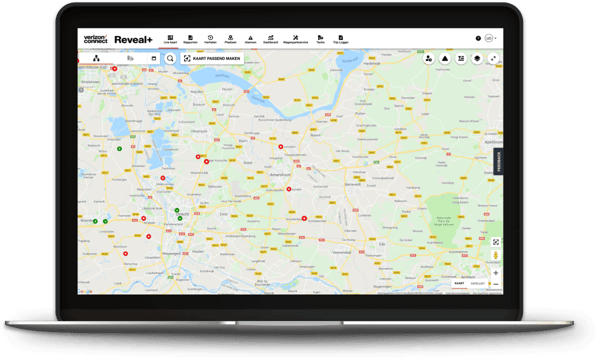Click the help question mark icon

tap(478, 38)
